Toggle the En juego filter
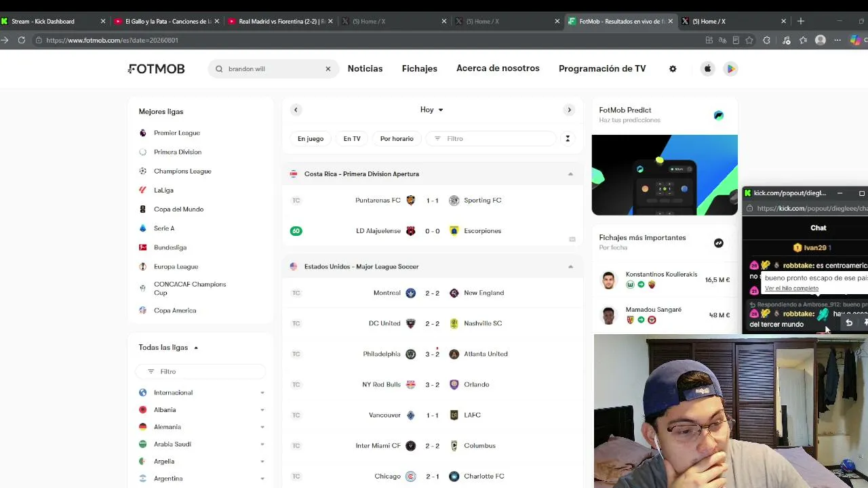Screen dimensions: 868x488 point(311,139)
